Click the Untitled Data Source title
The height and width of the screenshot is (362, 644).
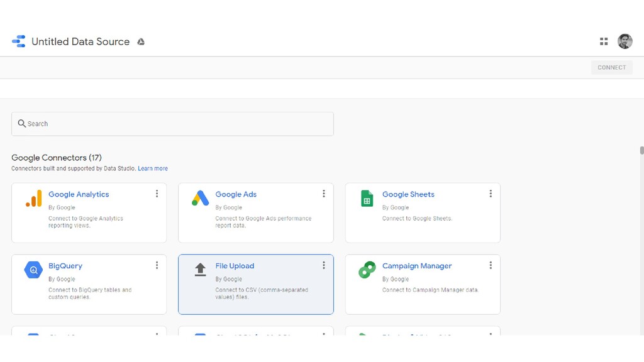(x=80, y=41)
